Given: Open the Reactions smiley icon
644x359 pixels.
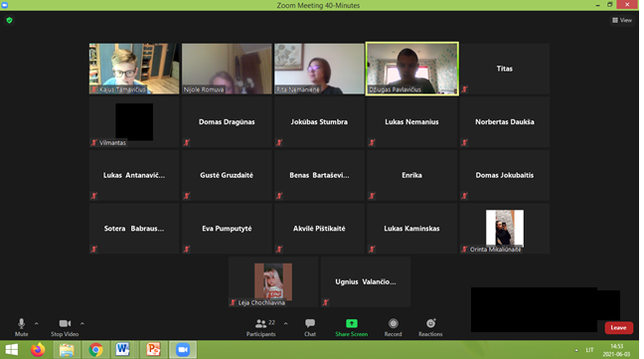Looking at the screenshot, I should (430, 323).
